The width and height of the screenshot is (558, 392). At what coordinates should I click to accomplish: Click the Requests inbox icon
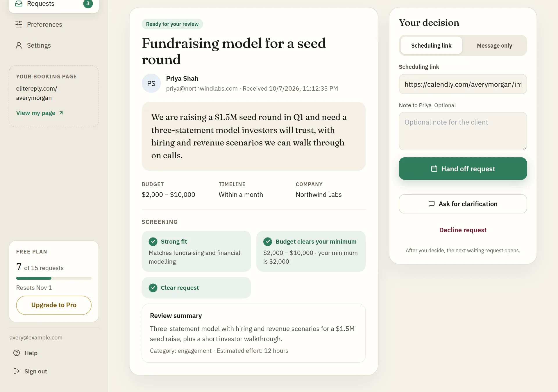[19, 3]
